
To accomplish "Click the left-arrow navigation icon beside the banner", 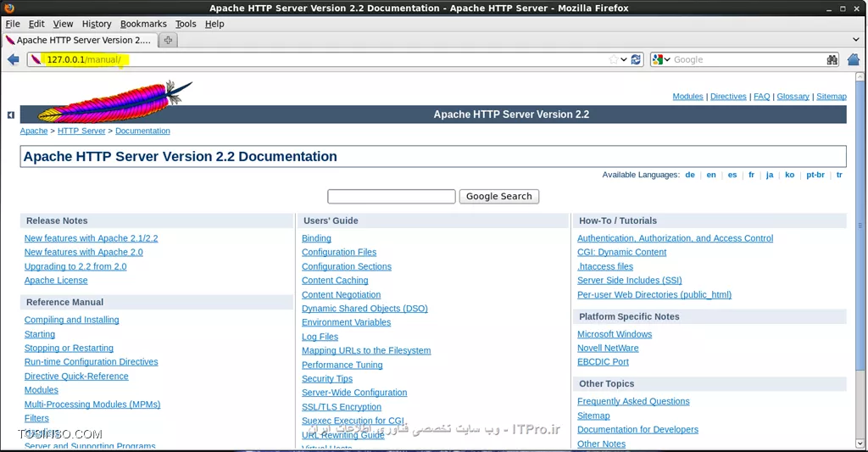I will point(10,114).
